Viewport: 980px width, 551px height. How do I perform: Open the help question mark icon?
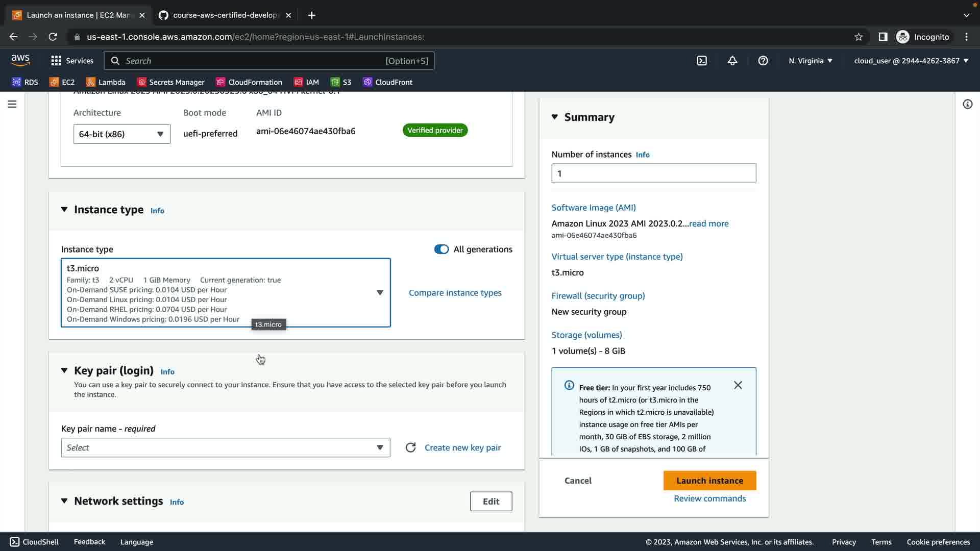pos(763,61)
